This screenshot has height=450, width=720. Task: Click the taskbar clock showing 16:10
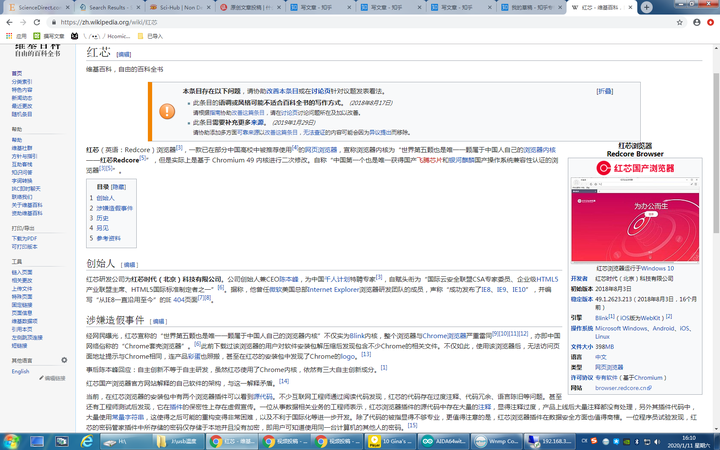(688, 441)
